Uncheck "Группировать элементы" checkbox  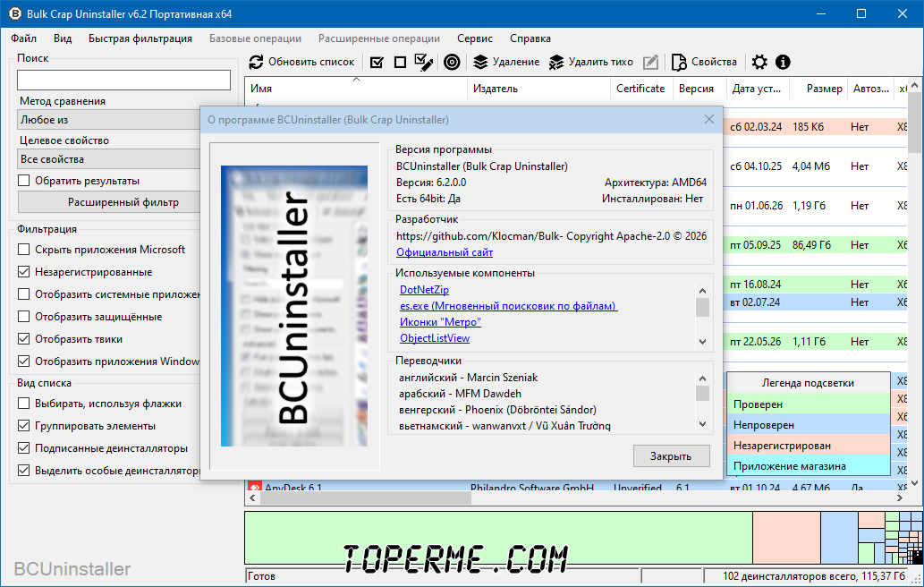(x=23, y=426)
